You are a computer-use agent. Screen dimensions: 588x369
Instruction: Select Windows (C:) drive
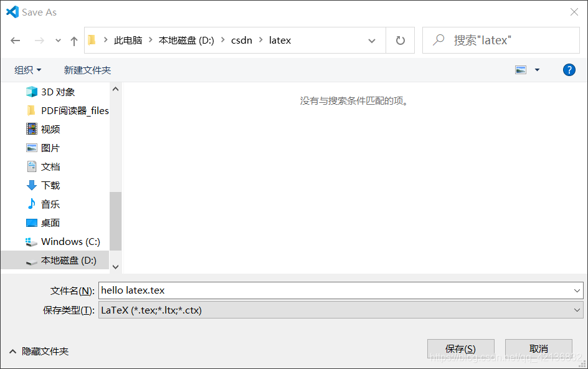(70, 241)
